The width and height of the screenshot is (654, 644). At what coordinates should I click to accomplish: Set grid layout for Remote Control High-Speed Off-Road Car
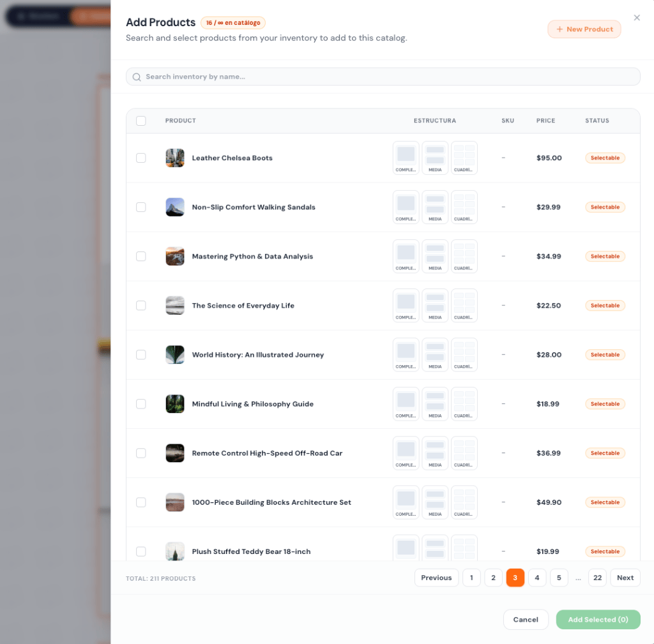[464, 453]
